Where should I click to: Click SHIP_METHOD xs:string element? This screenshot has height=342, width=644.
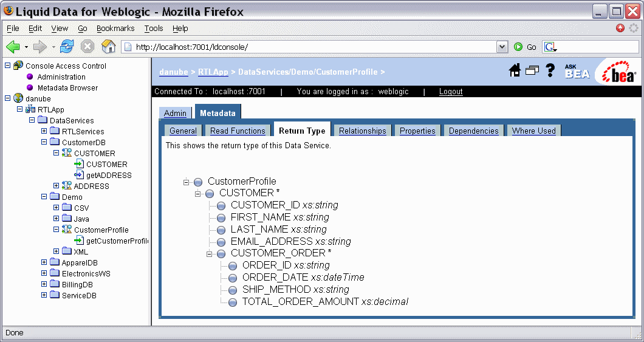click(296, 289)
